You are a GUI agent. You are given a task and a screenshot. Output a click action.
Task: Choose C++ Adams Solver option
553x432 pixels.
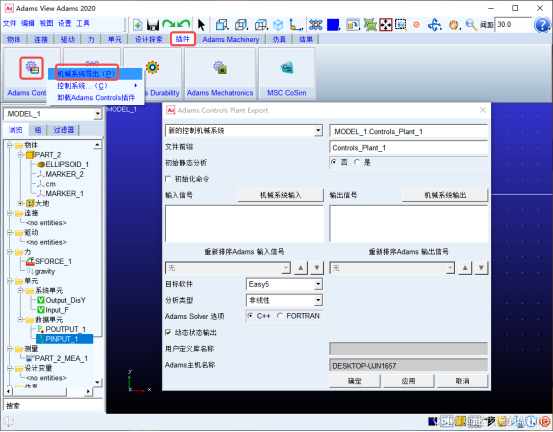(250, 316)
